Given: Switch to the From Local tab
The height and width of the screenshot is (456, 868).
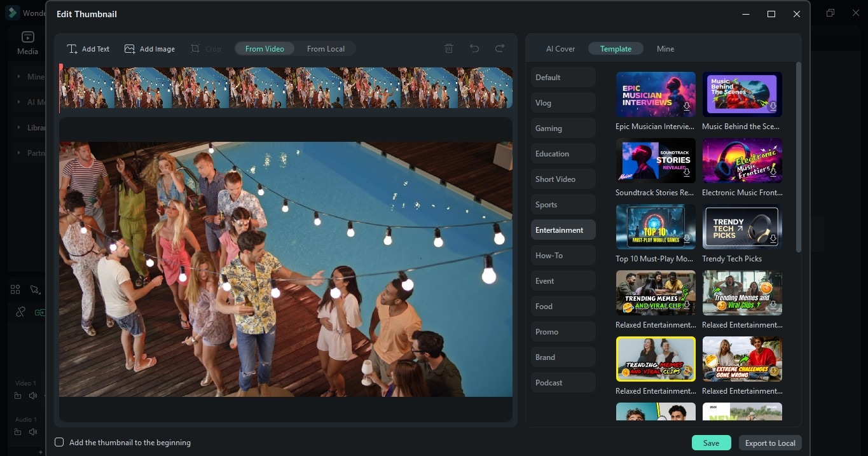Looking at the screenshot, I should (x=326, y=48).
